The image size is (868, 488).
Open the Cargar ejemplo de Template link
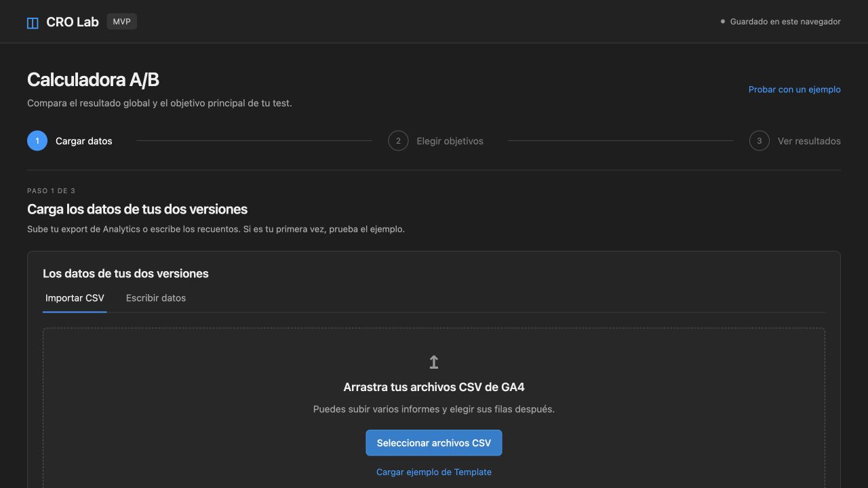point(434,472)
